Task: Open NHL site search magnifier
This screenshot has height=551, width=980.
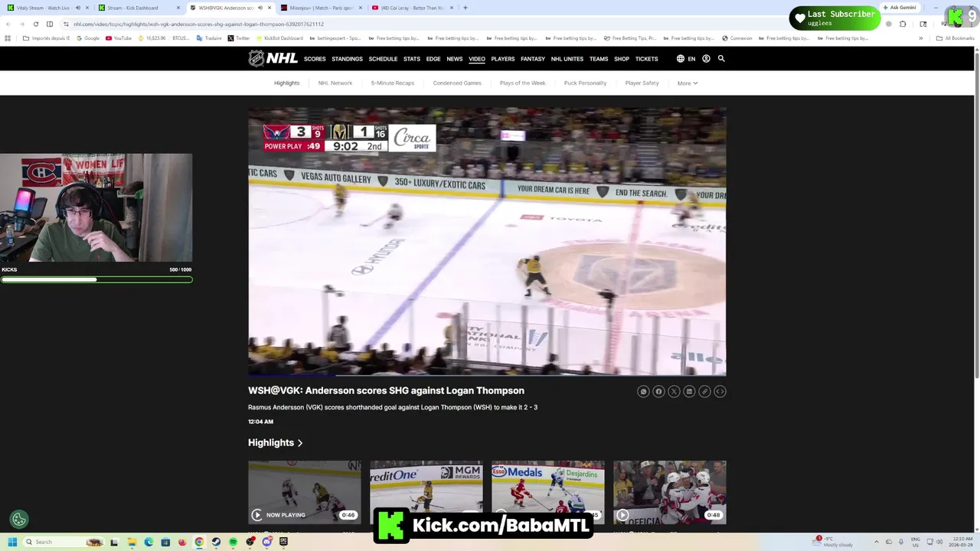Action: 721,58
